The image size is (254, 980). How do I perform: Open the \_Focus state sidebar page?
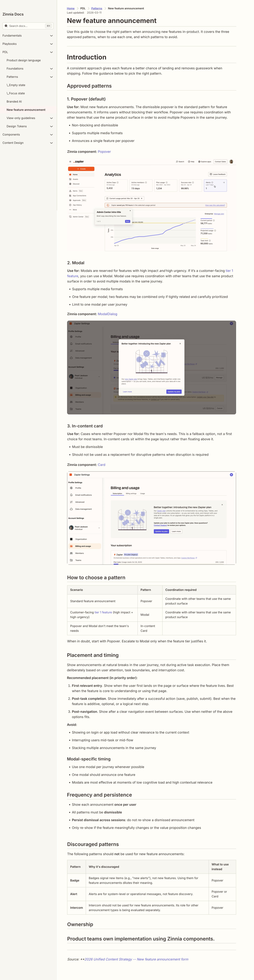16,93
